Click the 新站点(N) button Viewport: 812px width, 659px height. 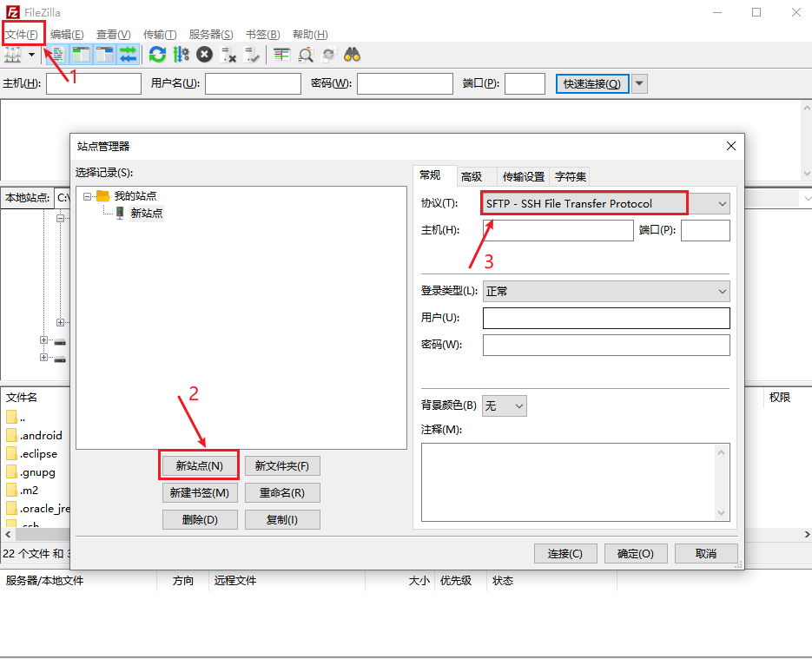tap(200, 466)
